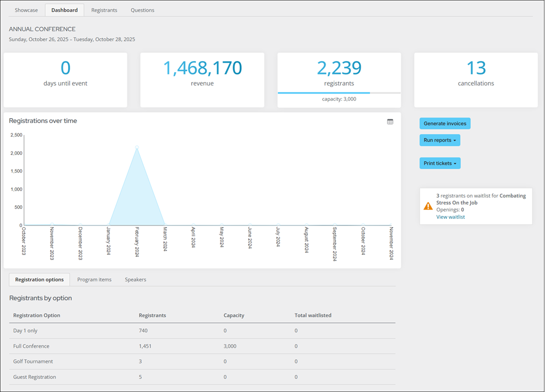Select the Full Conference table row

coord(31,346)
